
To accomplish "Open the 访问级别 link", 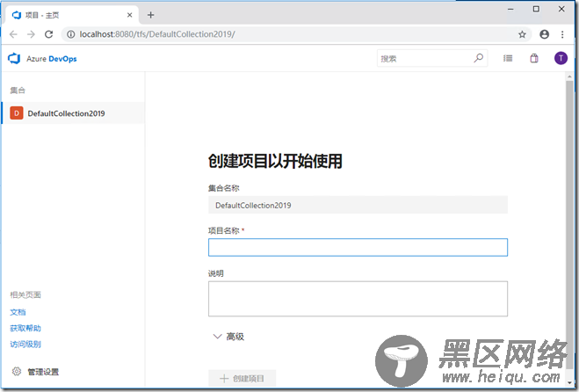I will click(x=25, y=344).
